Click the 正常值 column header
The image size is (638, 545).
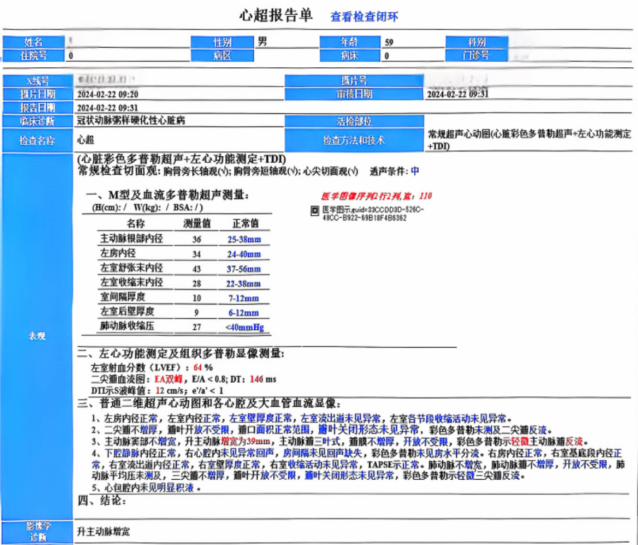coord(245,223)
